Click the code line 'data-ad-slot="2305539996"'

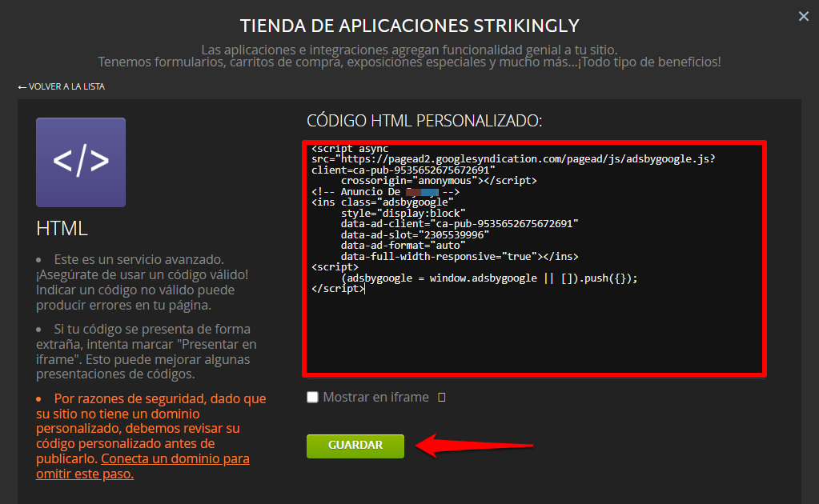pos(415,234)
